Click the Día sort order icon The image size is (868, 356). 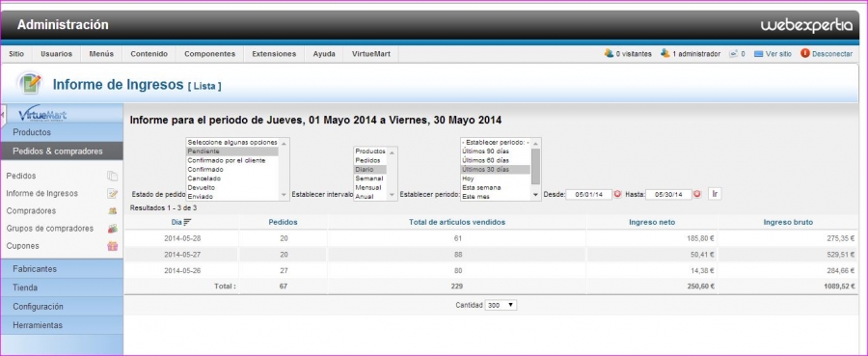click(x=188, y=222)
